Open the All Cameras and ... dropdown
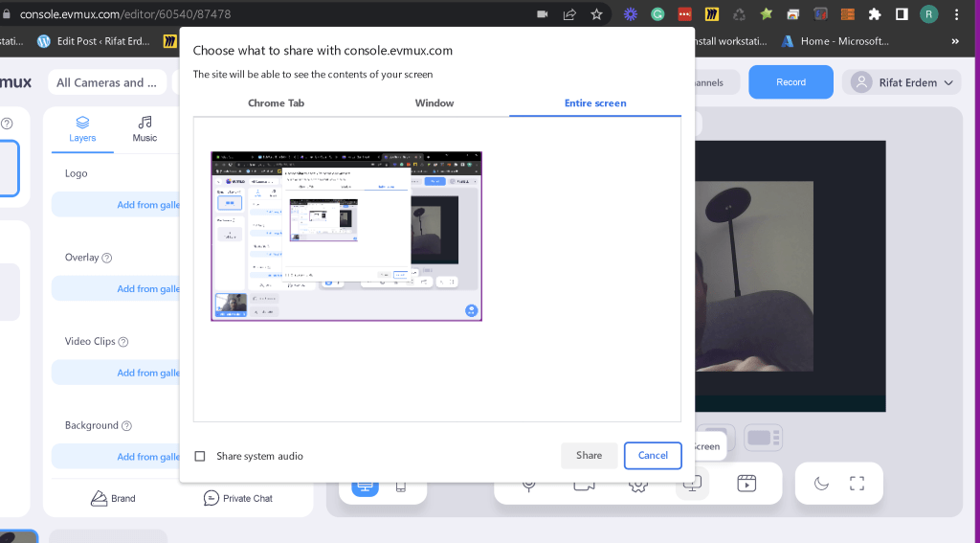This screenshot has height=543, width=980. pos(107,82)
